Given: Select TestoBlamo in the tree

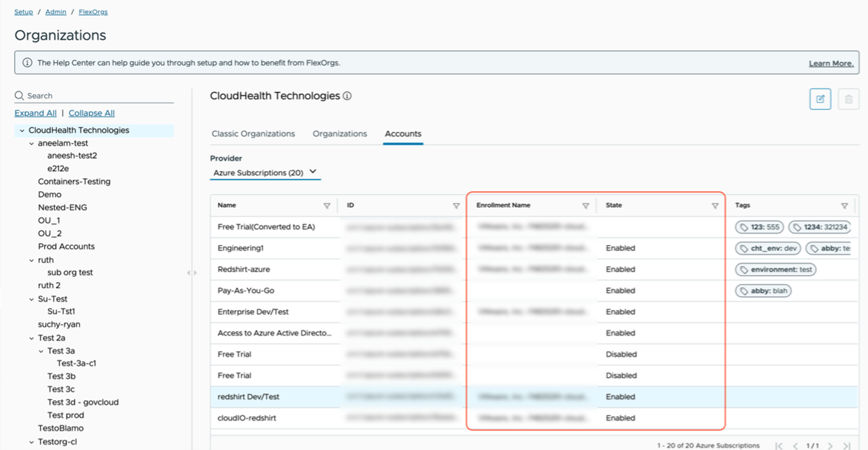Looking at the screenshot, I should tap(61, 428).
